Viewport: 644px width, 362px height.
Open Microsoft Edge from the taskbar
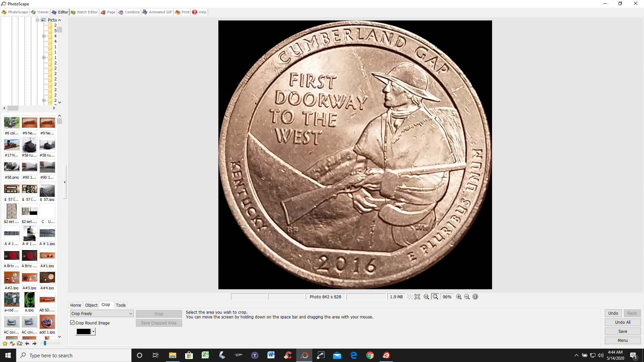pos(354,355)
